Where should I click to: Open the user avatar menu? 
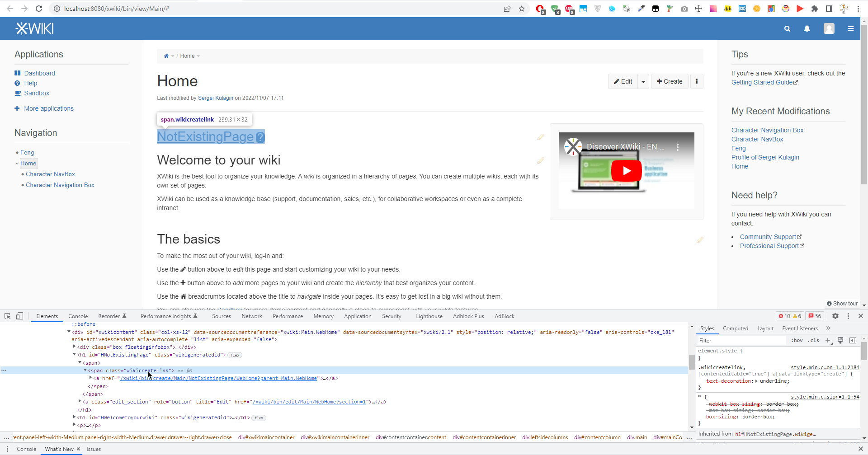tap(829, 28)
